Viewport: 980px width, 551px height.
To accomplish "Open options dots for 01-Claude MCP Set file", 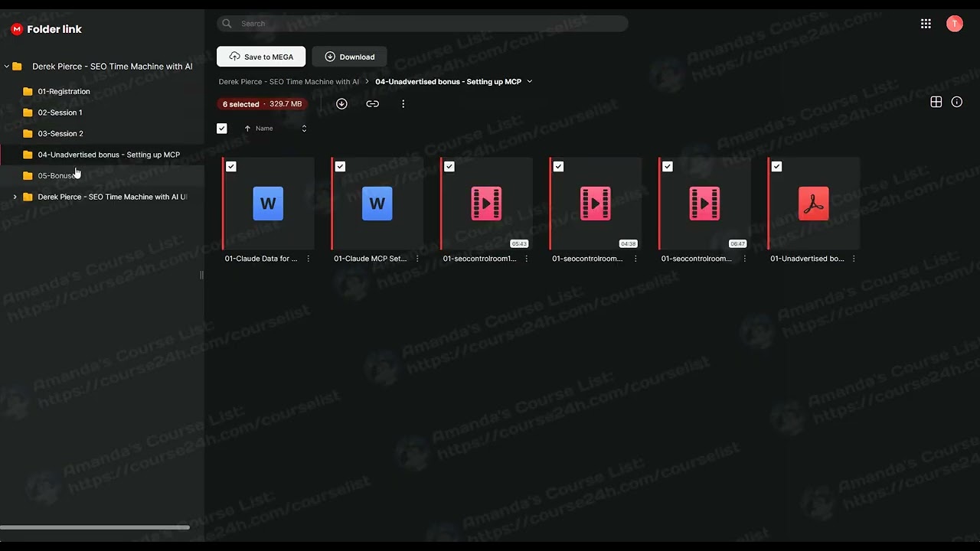I will pyautogui.click(x=417, y=259).
